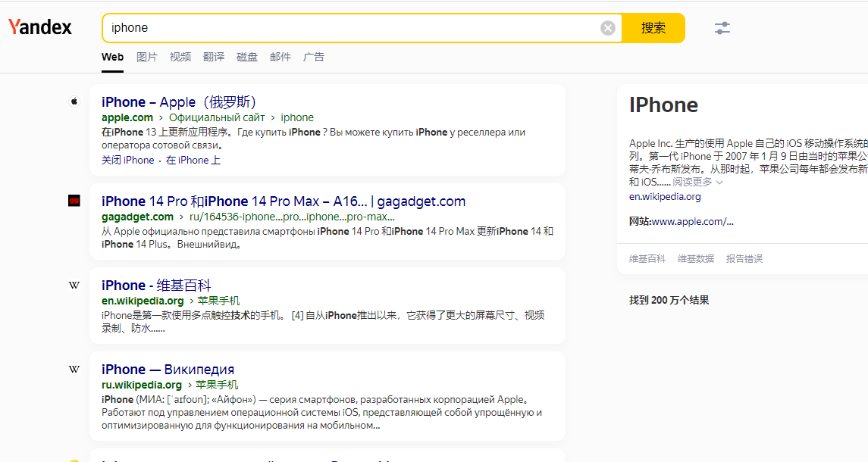Screen dimensions: 868x462
Task: Open result iPhone - 维基百科
Action: 156,286
